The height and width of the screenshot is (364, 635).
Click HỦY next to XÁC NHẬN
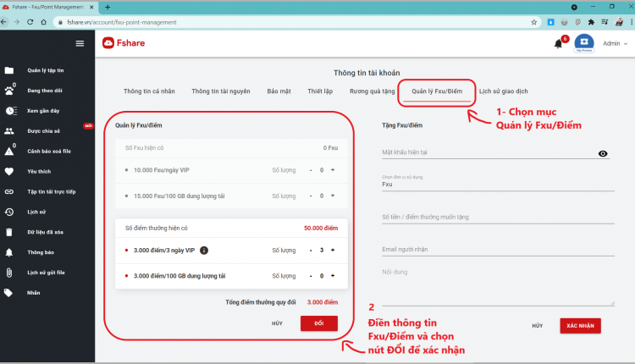click(x=538, y=326)
